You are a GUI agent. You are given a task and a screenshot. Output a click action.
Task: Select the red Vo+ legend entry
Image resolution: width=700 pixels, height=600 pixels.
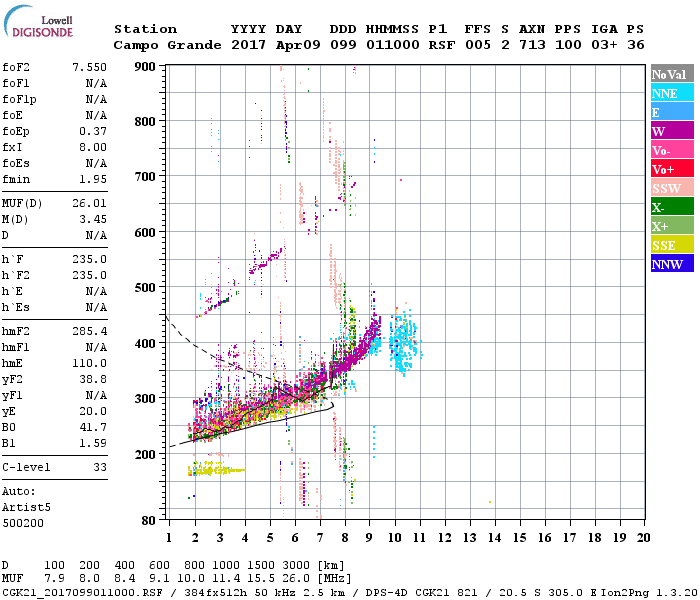(x=672, y=169)
